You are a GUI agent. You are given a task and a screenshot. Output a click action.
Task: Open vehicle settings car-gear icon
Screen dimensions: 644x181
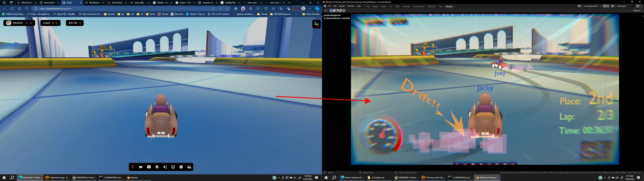point(189,167)
